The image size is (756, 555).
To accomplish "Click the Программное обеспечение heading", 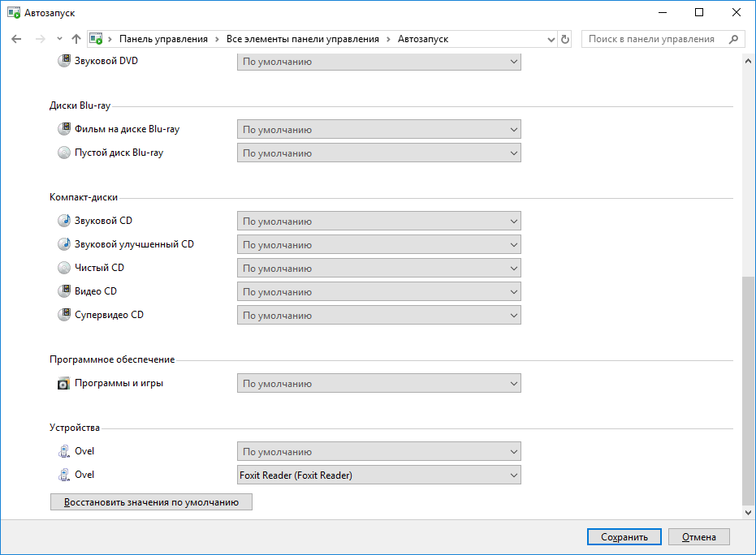I will 112,359.
